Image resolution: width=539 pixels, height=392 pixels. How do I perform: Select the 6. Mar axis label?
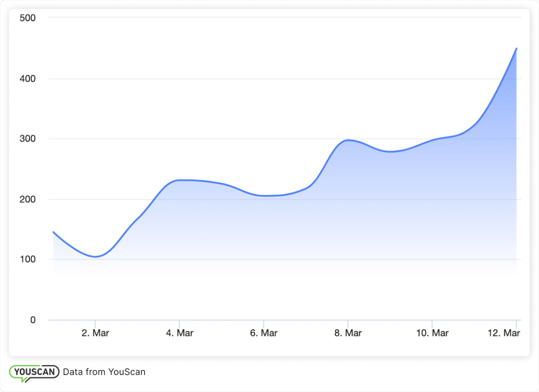point(264,333)
